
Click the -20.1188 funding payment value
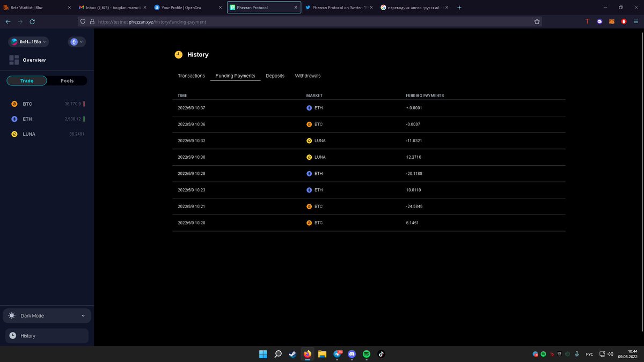[415, 174]
